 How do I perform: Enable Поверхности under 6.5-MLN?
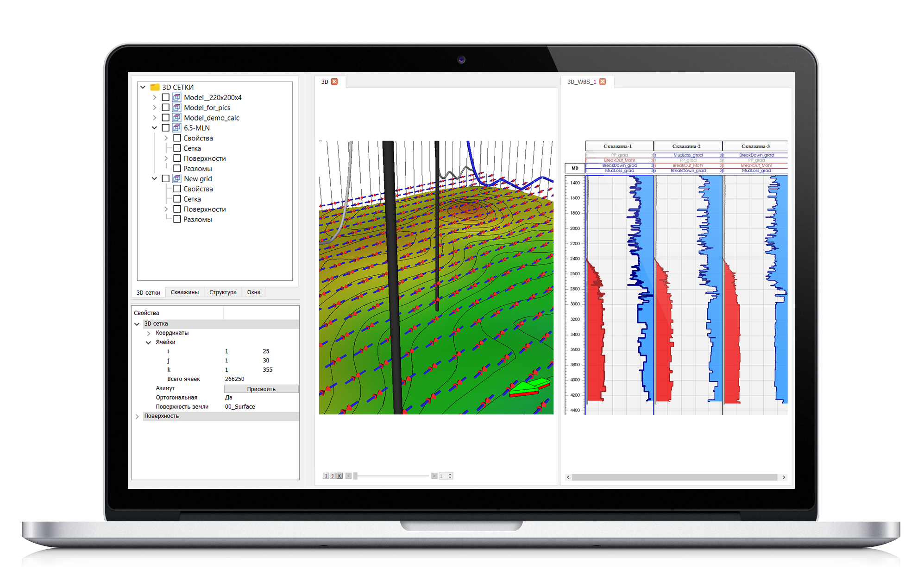tap(177, 158)
